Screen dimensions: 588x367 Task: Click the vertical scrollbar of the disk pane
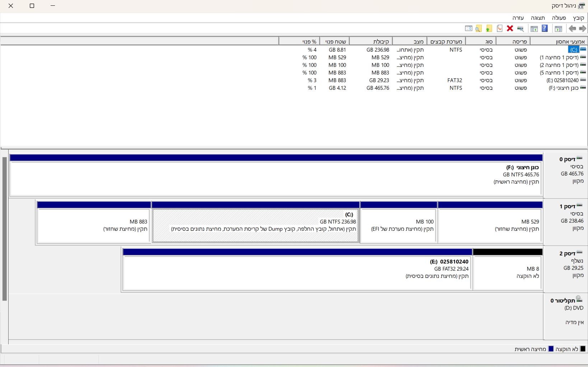4,229
